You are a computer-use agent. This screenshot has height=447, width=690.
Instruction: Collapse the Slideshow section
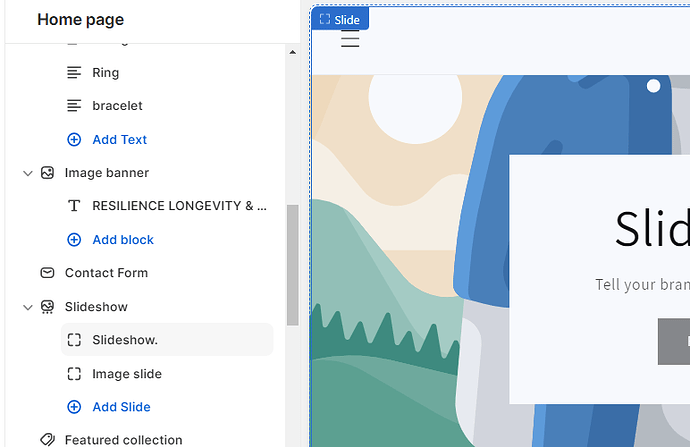[x=28, y=307]
